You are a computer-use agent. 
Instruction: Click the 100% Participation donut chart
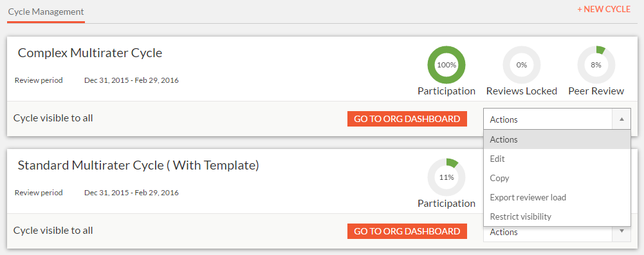coord(446,65)
